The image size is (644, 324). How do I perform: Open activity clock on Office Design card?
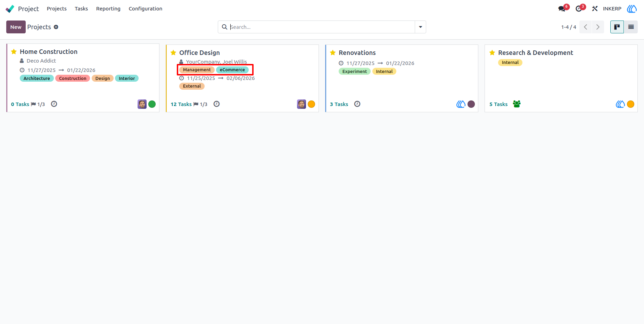pyautogui.click(x=216, y=104)
